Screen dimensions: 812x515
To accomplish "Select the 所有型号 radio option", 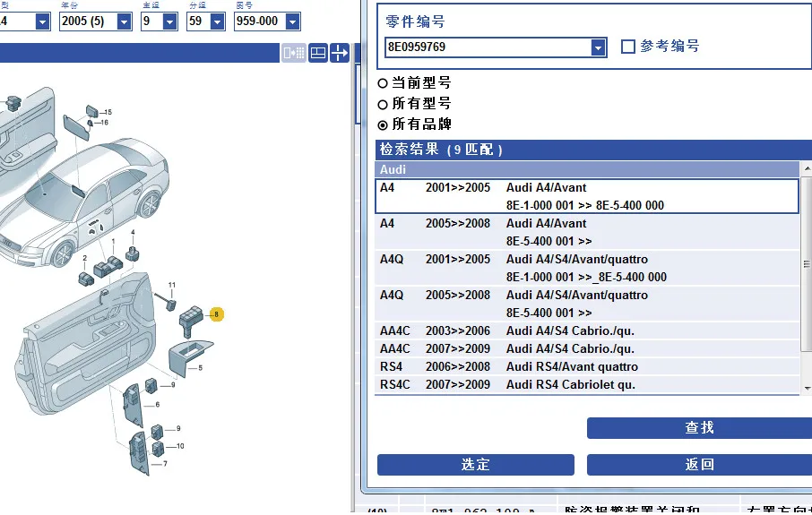I will [383, 105].
